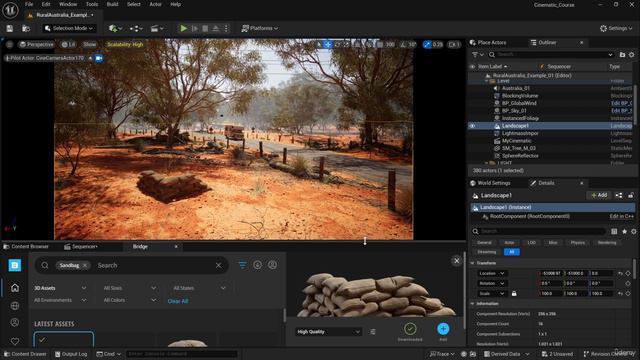This screenshot has height=360, width=640.
Task: Open Bridge downloads icon
Action: click(x=258, y=265)
